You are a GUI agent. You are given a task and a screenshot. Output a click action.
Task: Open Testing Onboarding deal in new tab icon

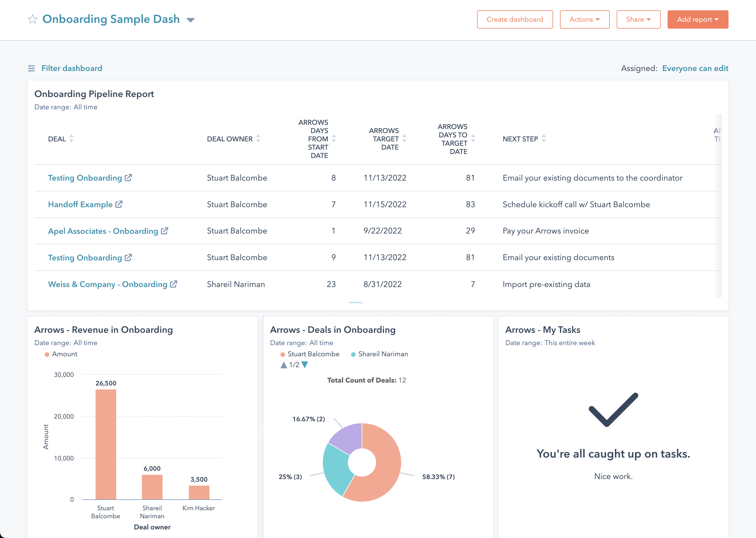coord(128,177)
